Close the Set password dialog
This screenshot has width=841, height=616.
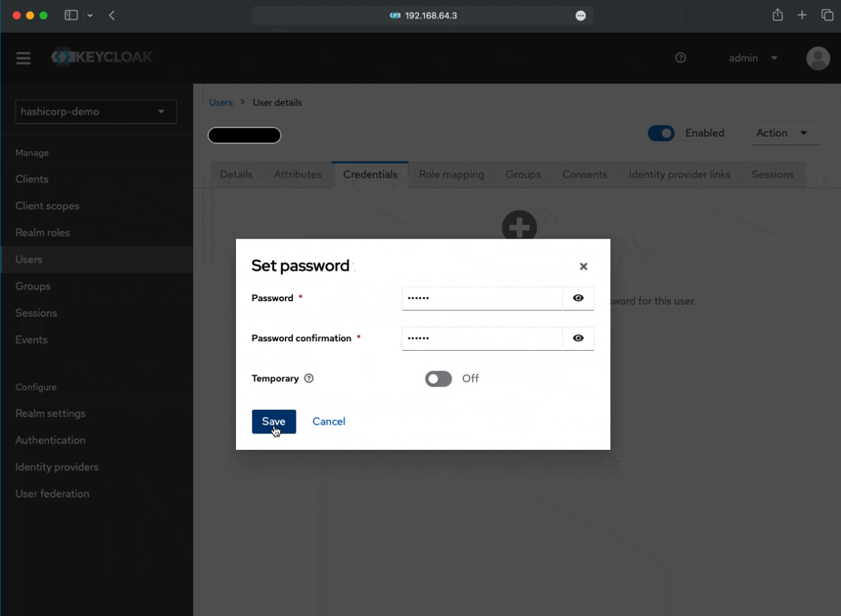pos(583,267)
